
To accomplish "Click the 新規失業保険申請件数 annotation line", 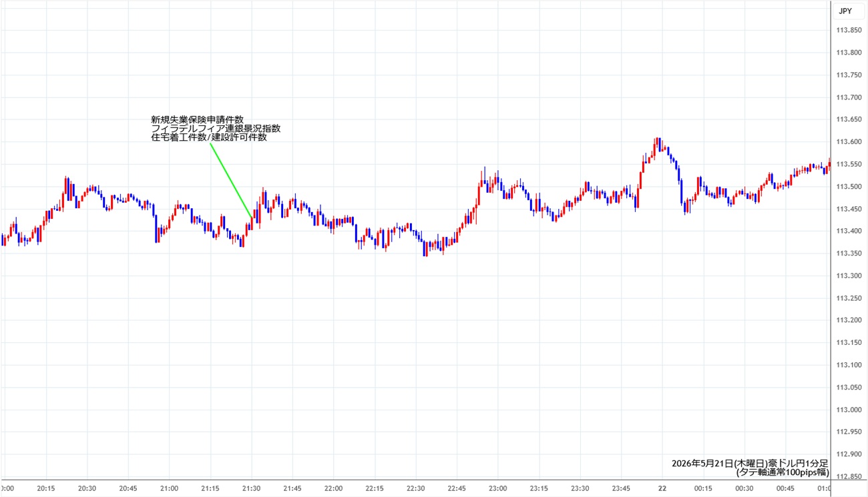I will point(198,119).
